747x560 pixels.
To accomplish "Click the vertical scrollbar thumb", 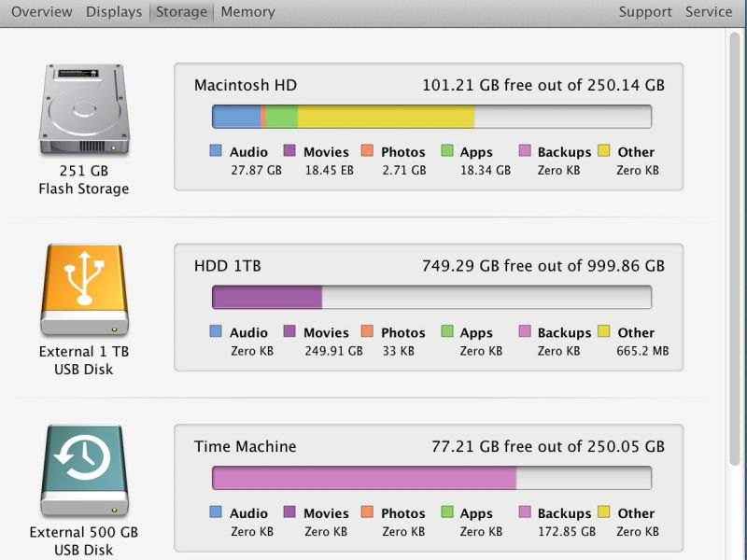I will [735, 247].
